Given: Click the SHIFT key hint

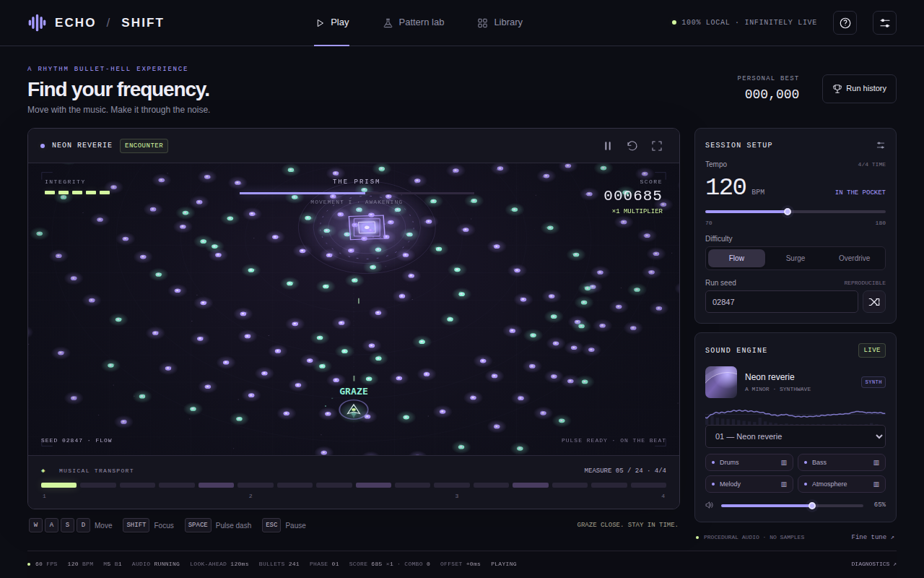Looking at the screenshot, I should tap(136, 525).
